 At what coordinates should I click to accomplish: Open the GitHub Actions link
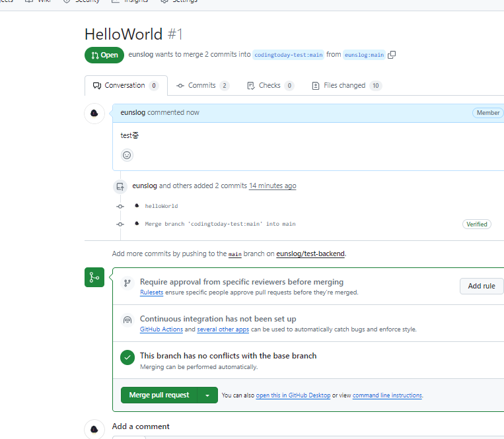(x=161, y=329)
